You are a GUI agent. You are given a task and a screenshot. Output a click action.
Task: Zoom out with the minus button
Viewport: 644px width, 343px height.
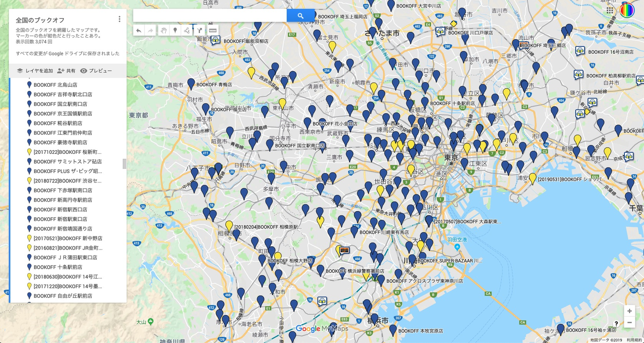click(629, 322)
